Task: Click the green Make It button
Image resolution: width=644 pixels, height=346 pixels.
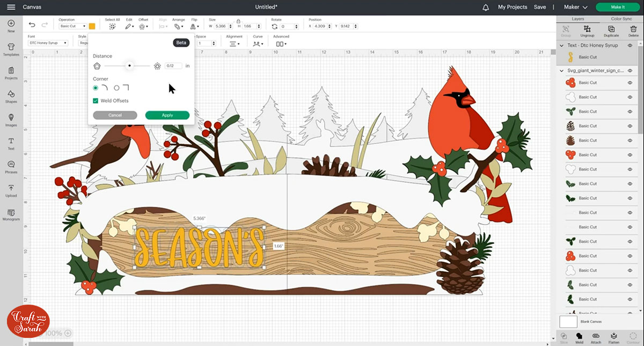Action: click(618, 7)
